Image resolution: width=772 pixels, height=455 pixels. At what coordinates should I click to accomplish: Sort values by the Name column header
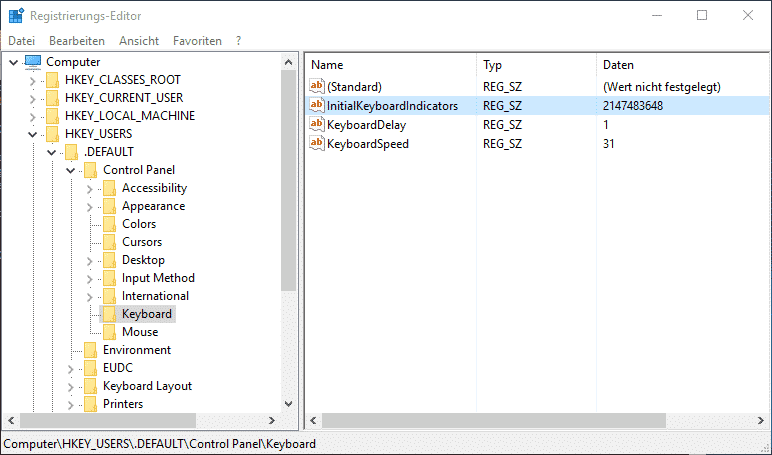point(391,65)
